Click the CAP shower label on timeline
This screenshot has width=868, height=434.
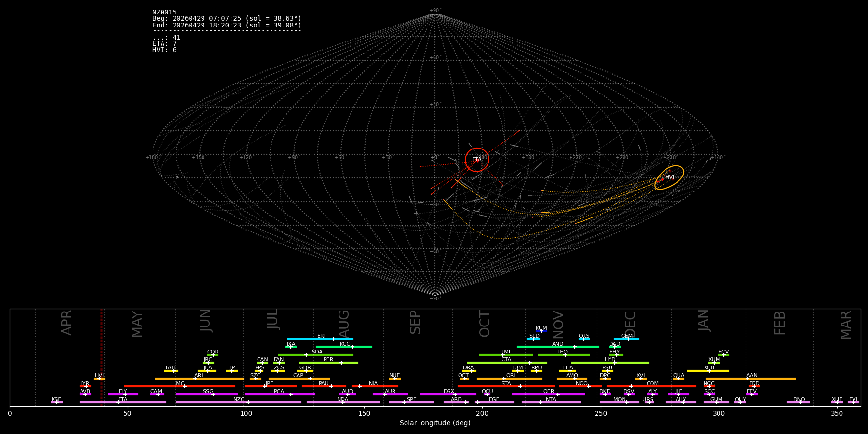[298, 376]
